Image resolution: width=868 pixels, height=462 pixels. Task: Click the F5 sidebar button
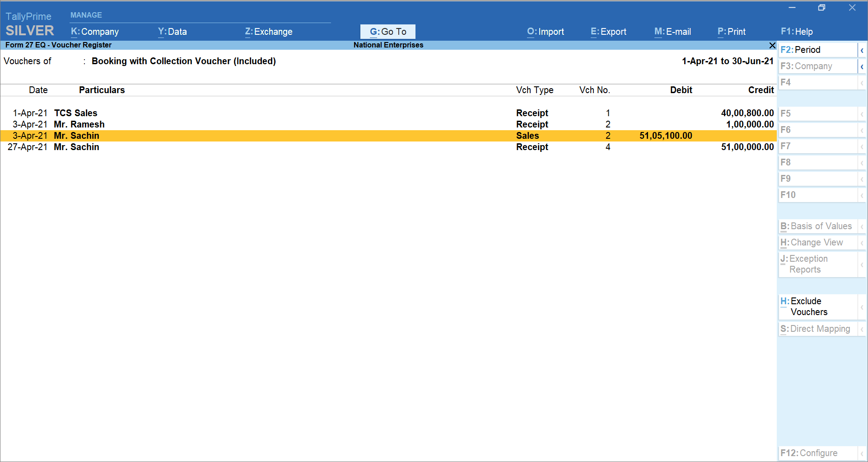click(818, 113)
